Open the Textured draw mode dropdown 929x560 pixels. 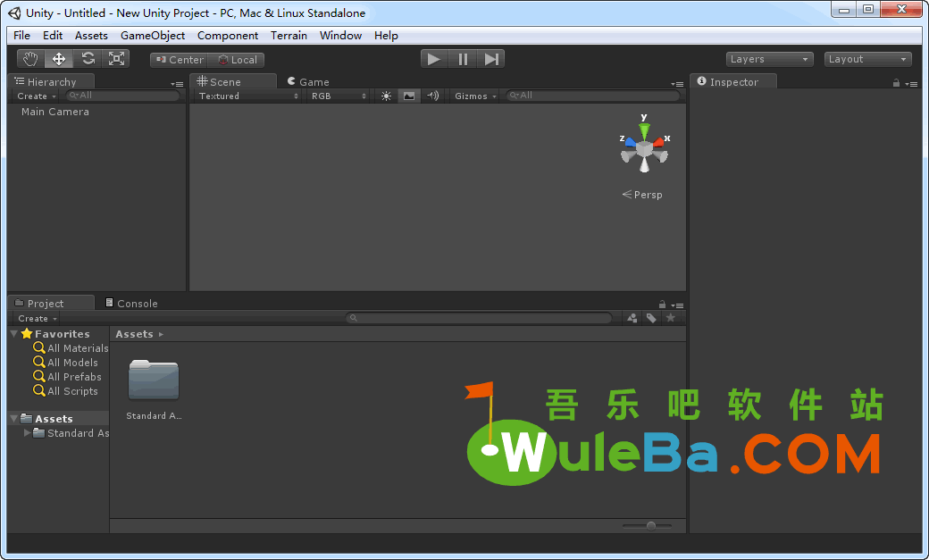tap(248, 96)
